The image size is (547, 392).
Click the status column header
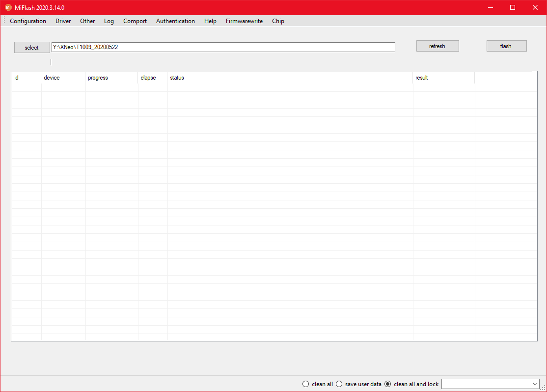(290, 78)
